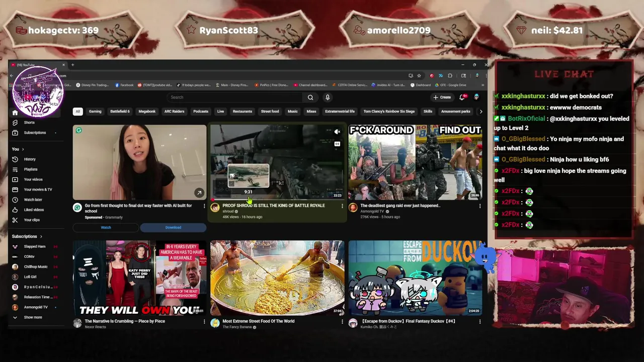Go back using the browser back arrow
This screenshot has width=644, height=362.
tap(12, 76)
